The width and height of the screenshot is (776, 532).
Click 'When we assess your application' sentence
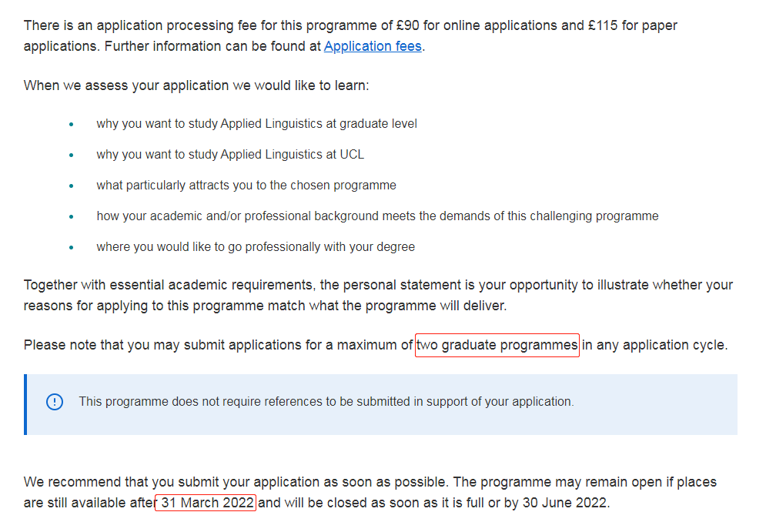point(196,85)
